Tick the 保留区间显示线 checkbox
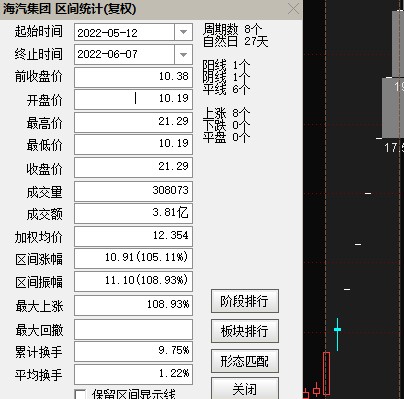This screenshot has height=399, width=404. pos(80,394)
